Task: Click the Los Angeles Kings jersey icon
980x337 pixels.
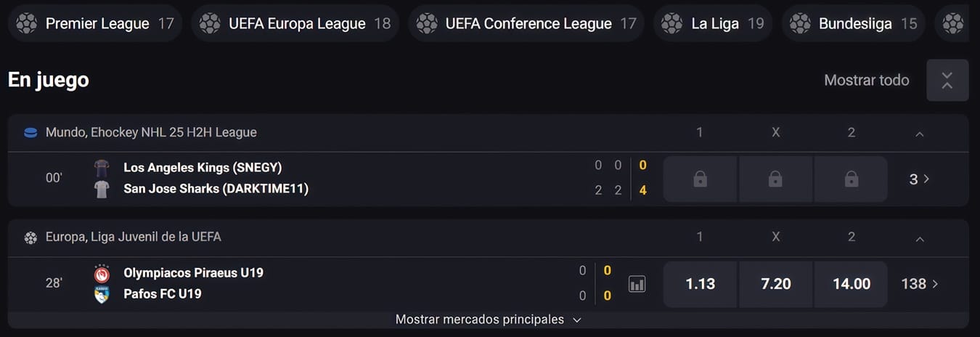Action: (102, 168)
